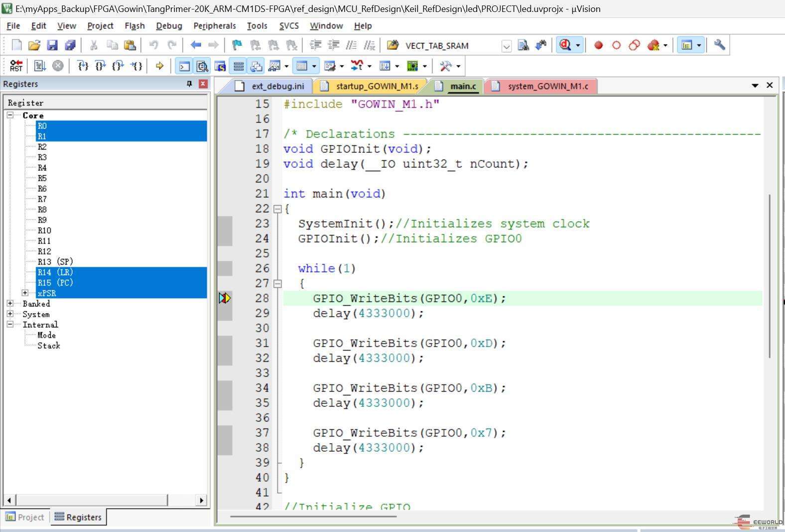Open the Flash menu
This screenshot has height=532, width=785.
pos(134,26)
